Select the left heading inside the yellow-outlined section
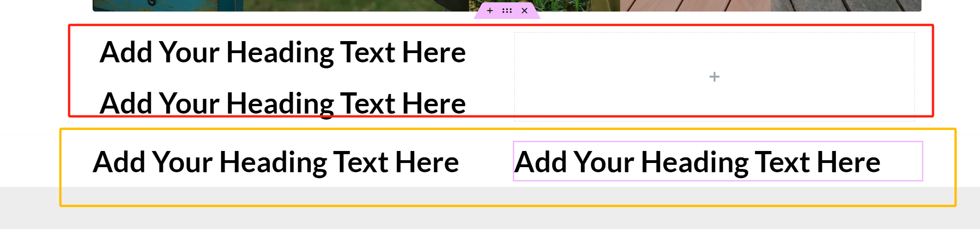 click(276, 163)
